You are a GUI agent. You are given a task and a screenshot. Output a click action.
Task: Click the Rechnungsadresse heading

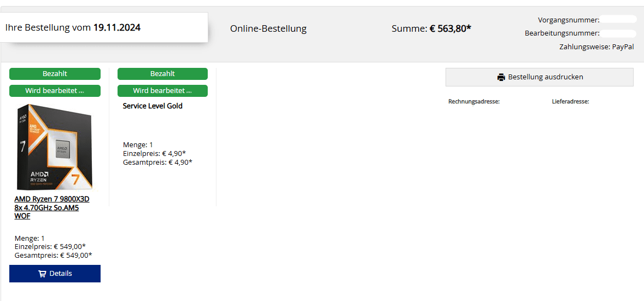pos(474,102)
